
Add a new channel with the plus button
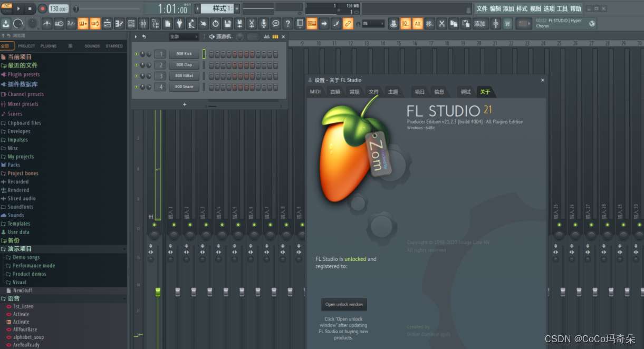(185, 104)
